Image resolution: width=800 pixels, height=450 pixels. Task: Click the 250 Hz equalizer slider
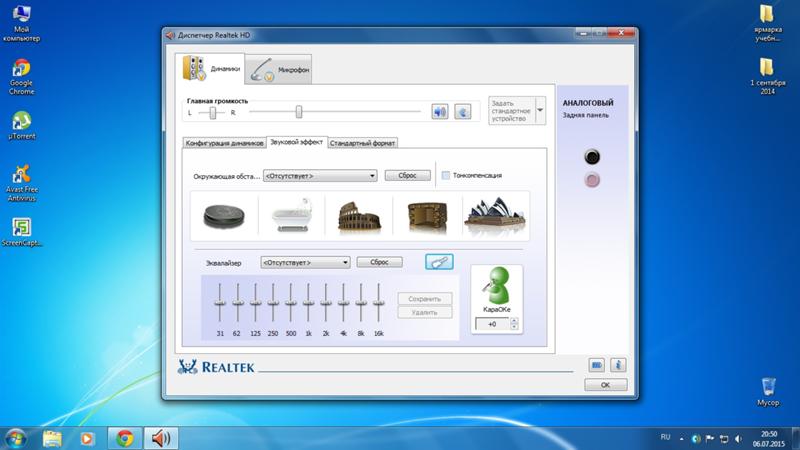(x=273, y=303)
